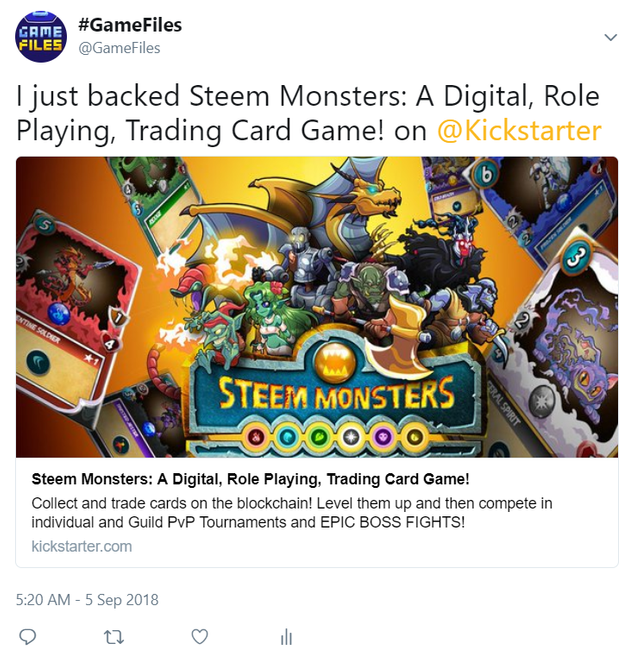Open the #GameFiles display name
Screen dimensions: 640x663
130,25
